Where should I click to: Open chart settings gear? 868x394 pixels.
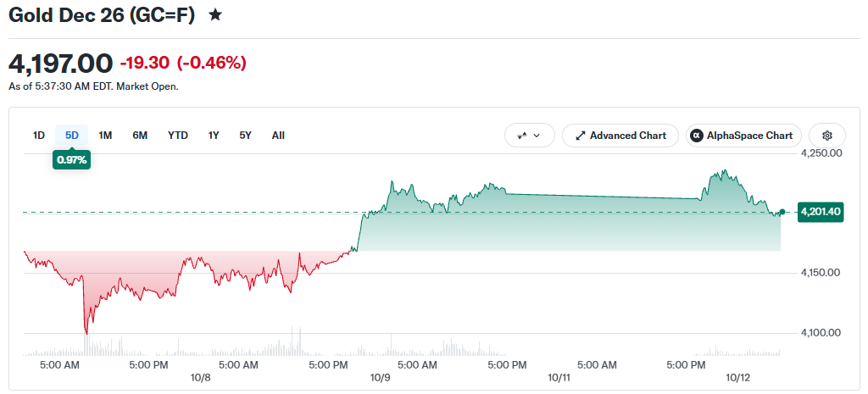[827, 136]
